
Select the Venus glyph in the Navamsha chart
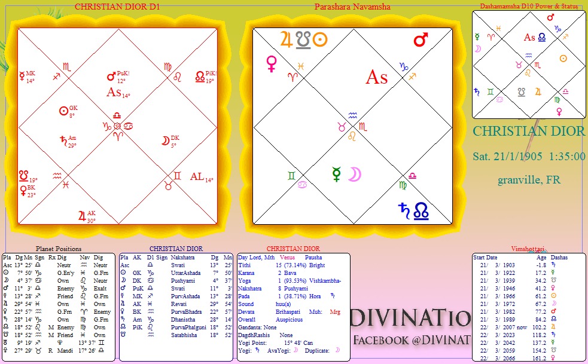(272, 63)
